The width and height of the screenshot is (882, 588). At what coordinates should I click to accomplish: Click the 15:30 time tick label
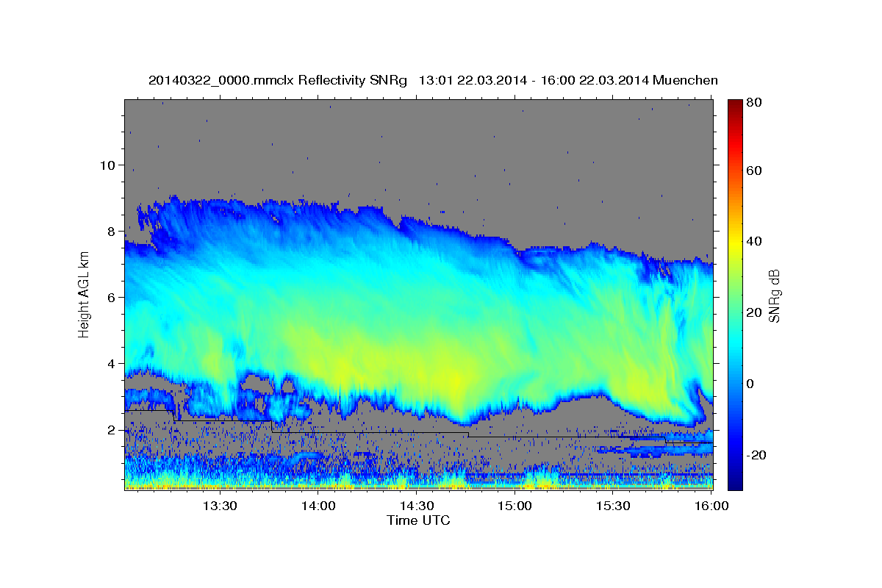coord(614,506)
